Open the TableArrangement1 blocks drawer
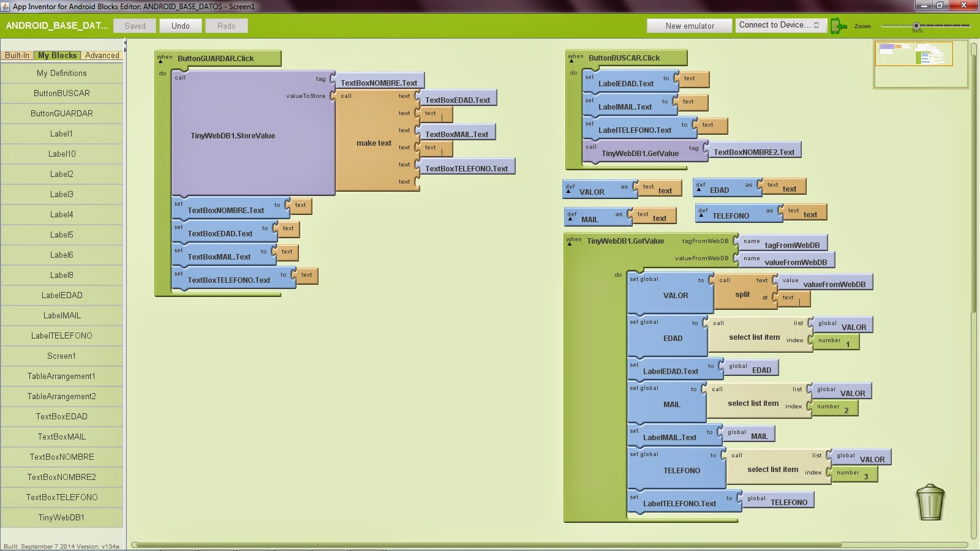The width and height of the screenshot is (980, 551). coord(61,376)
